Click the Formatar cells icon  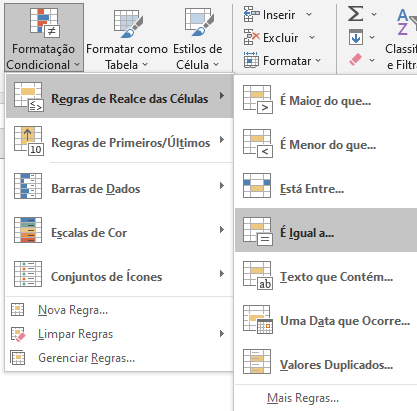251,60
